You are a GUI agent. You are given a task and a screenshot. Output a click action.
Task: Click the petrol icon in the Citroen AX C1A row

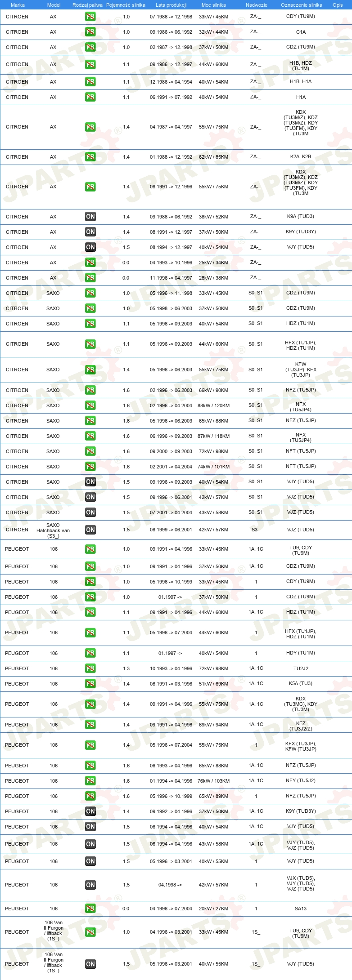(90, 32)
